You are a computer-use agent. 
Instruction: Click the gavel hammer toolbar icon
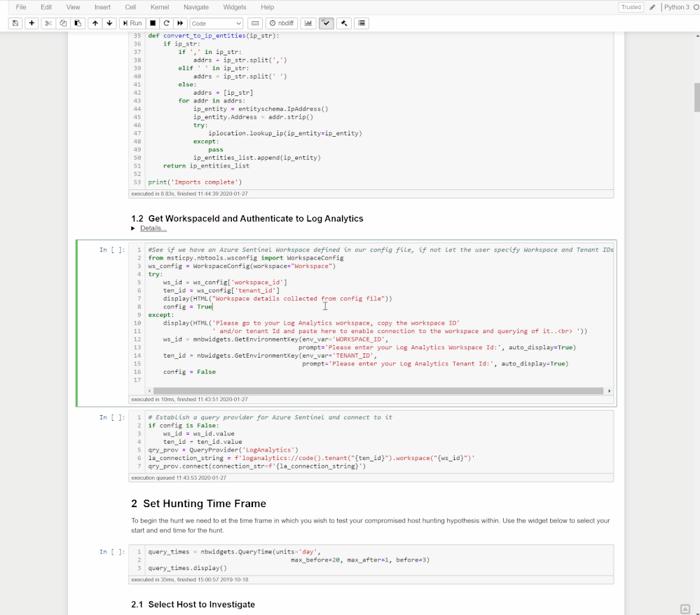[x=344, y=23]
